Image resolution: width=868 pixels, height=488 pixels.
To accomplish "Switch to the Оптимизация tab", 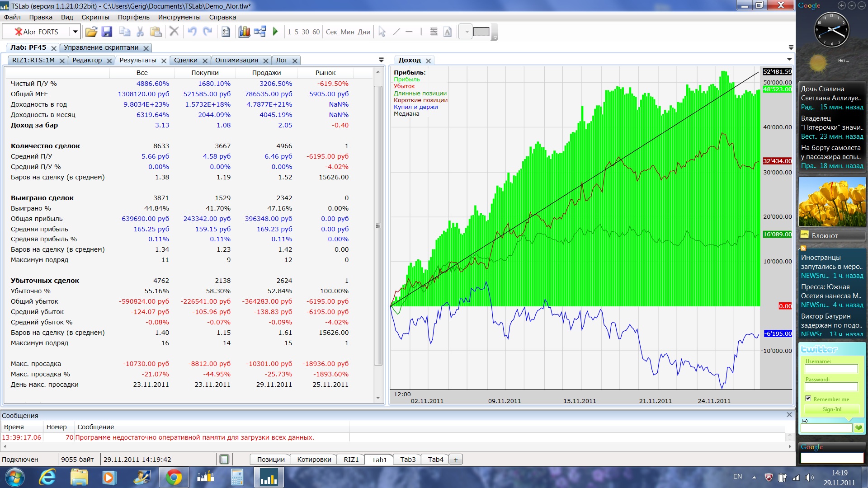I will click(236, 60).
